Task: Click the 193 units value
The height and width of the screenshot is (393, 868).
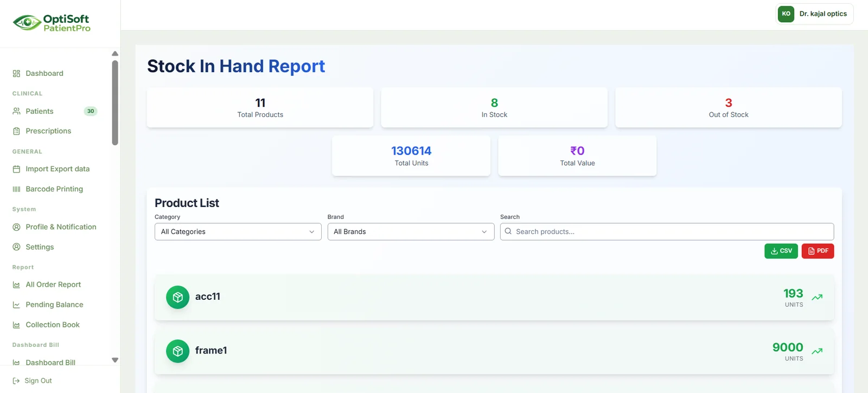Action: [793, 293]
